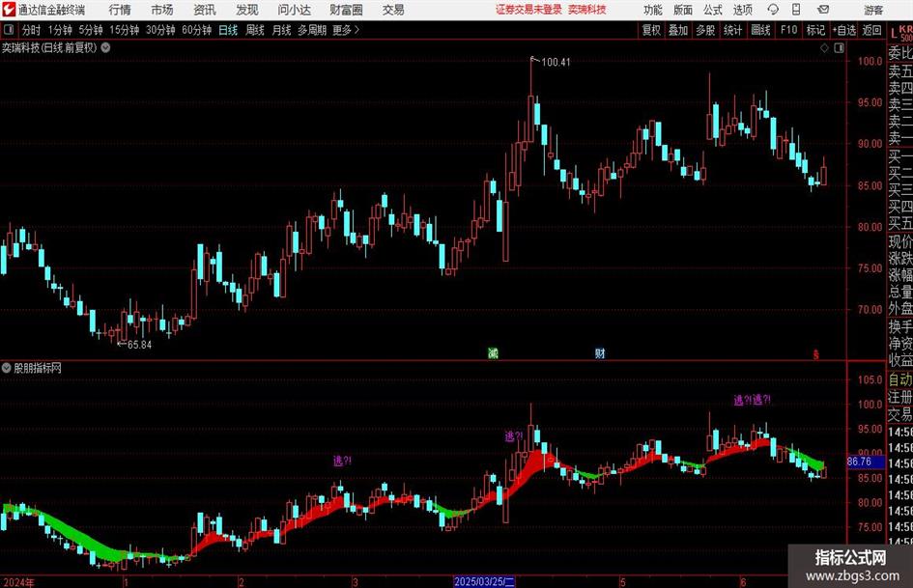Image resolution: width=913 pixels, height=588 pixels.
Task: Click the red marker near the last candle
Action: [815, 354]
